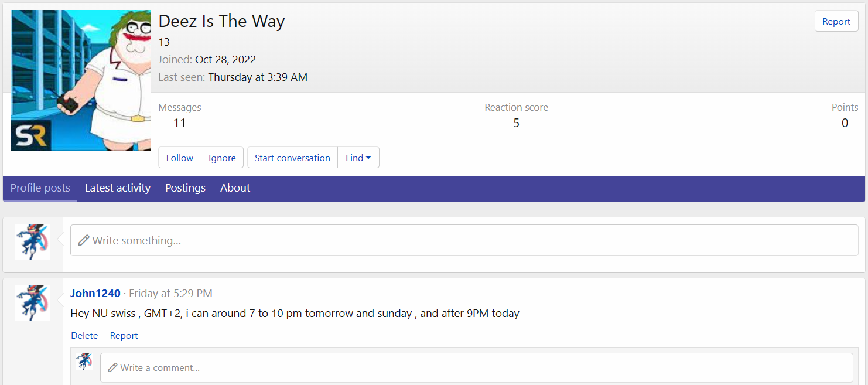Viewport: 868px width, 385px height.
Task: Open the Latest activity tab
Action: 118,188
